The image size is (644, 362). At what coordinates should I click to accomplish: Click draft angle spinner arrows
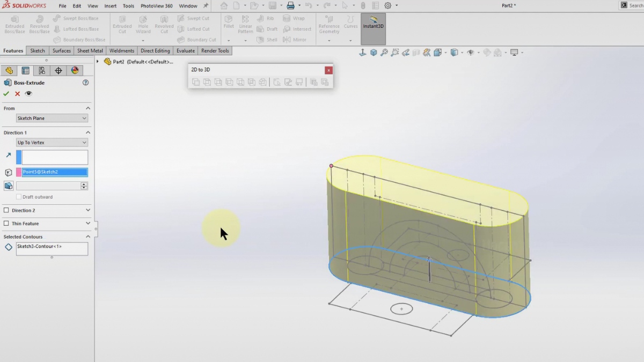pyautogui.click(x=84, y=186)
